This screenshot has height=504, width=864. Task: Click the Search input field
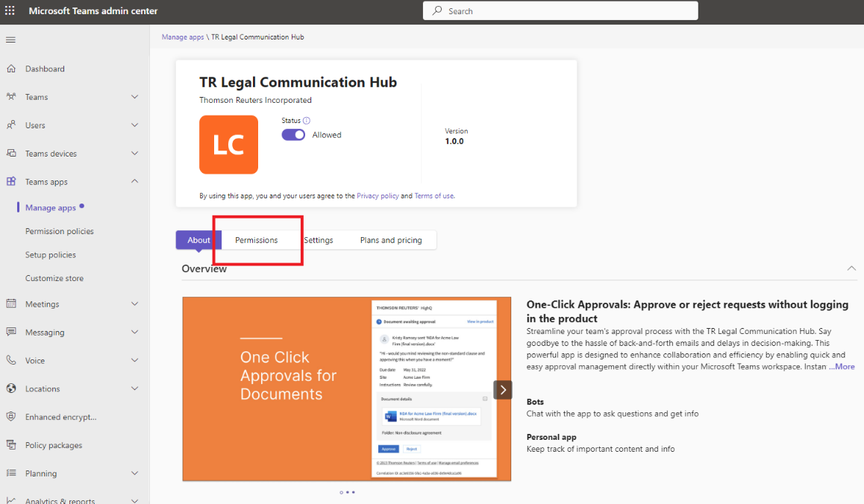[x=560, y=10]
